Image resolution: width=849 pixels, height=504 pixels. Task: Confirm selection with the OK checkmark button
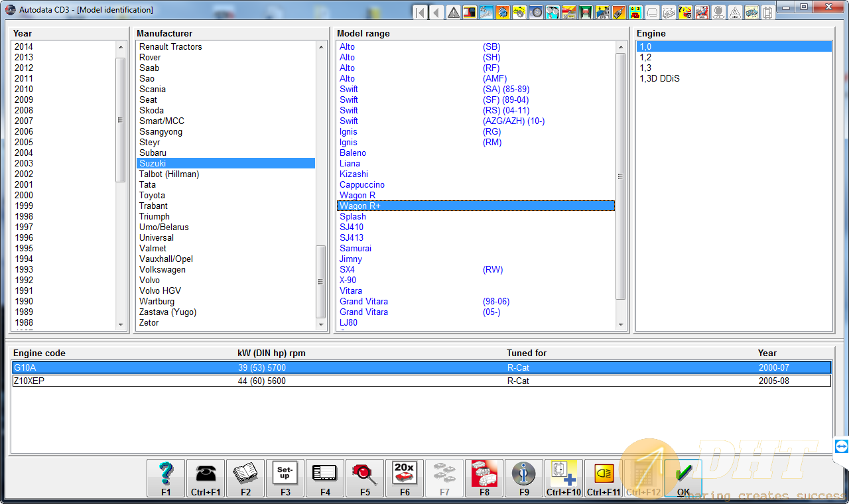click(683, 477)
